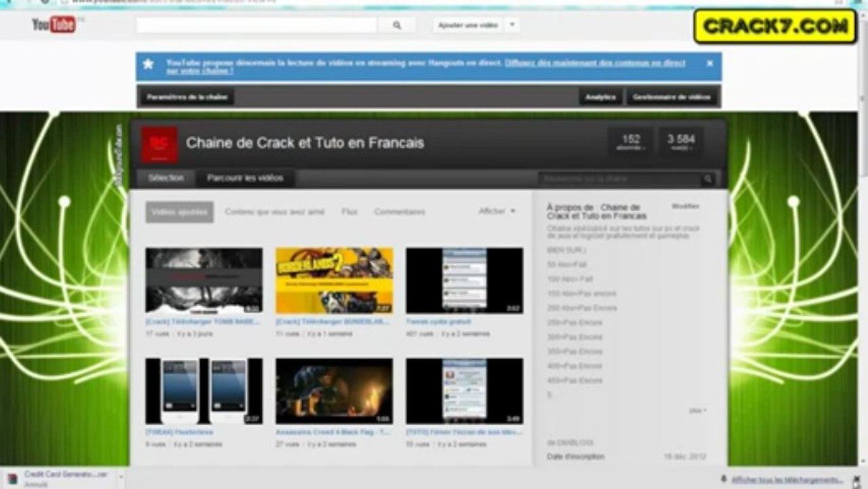Open the Filmer l'écran video thumbnail
The image size is (868, 489).
click(x=464, y=391)
